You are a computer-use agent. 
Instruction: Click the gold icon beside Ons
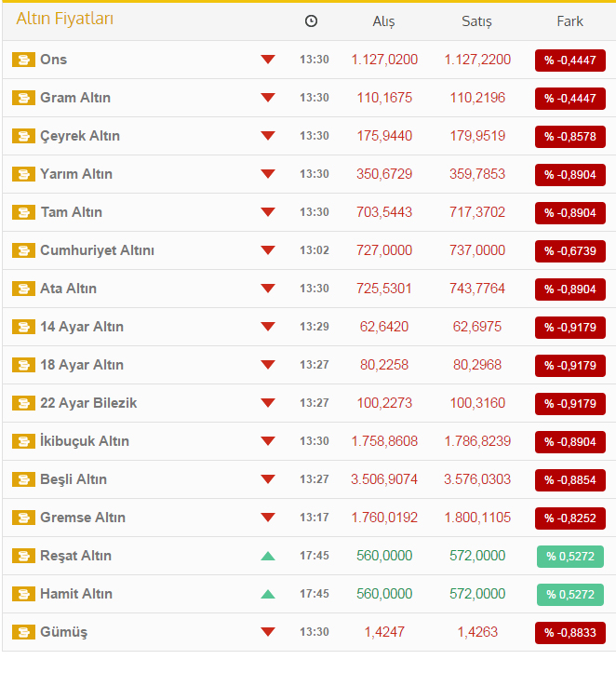(23, 61)
